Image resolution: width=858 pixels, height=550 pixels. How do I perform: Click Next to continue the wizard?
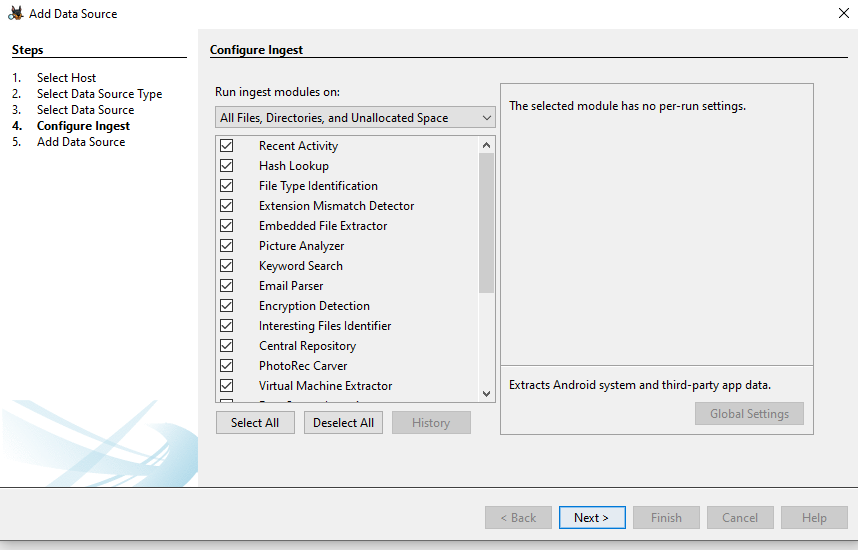point(592,518)
